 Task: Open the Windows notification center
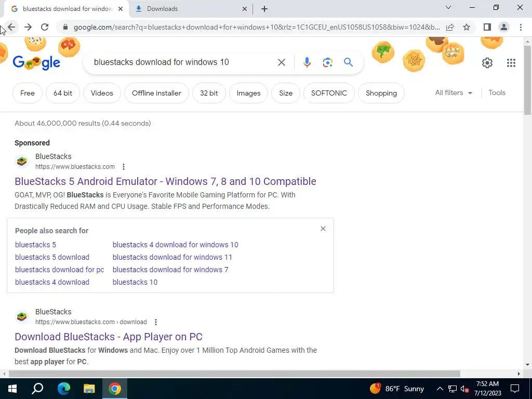515,389
